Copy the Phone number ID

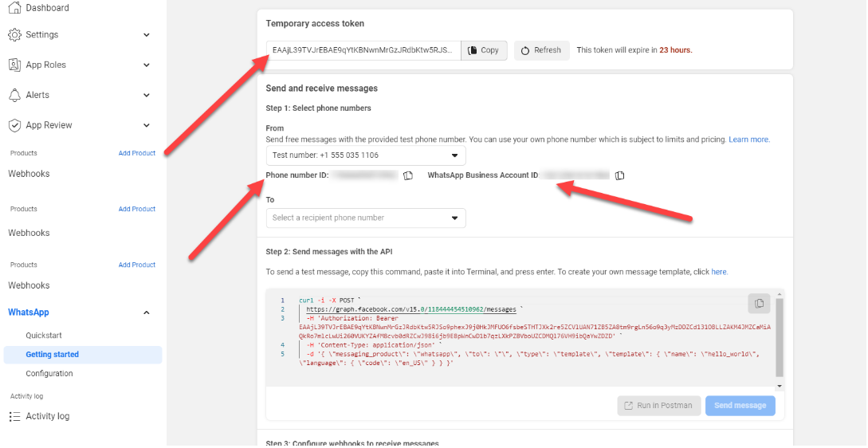pyautogui.click(x=408, y=175)
